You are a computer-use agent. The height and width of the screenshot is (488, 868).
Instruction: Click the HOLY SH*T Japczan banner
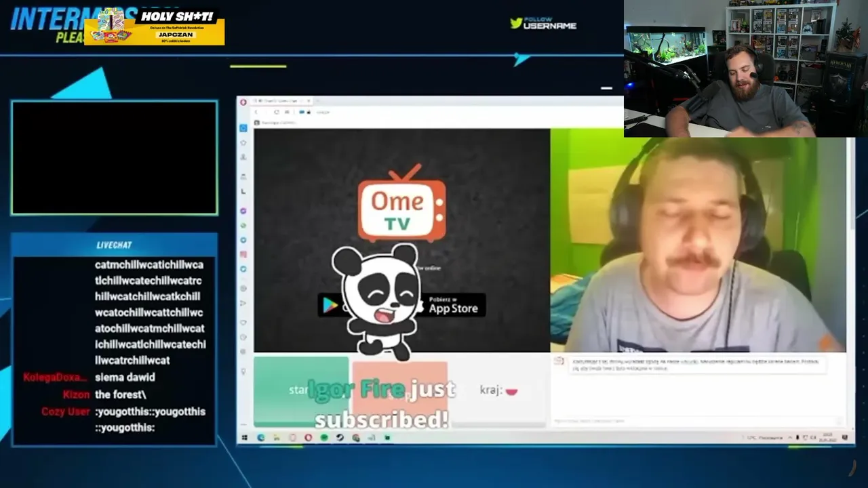(155, 27)
